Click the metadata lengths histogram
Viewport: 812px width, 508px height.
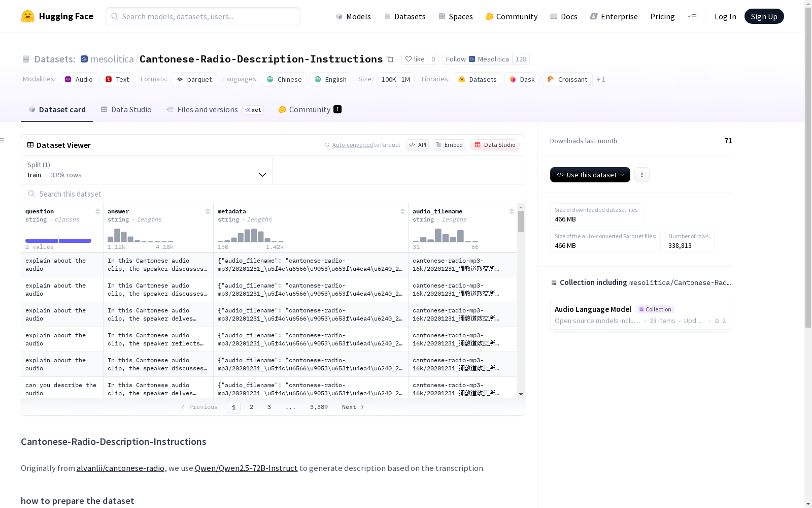click(x=251, y=235)
